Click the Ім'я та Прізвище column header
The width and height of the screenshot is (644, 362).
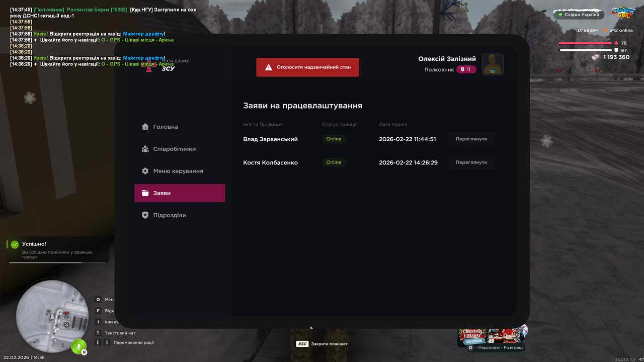[263, 125]
